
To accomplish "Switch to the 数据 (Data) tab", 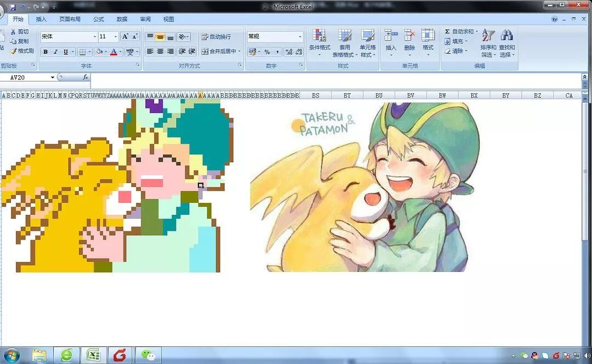I will [122, 19].
